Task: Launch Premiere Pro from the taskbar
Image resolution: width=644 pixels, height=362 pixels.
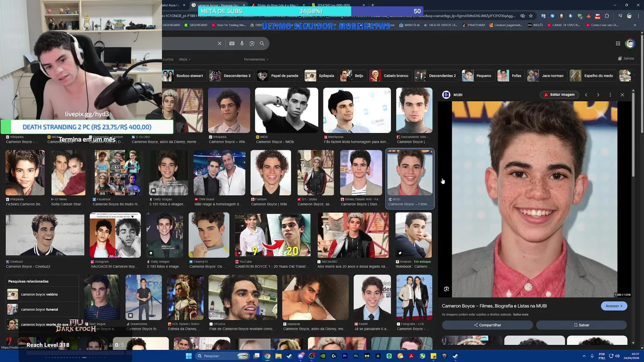Action: (345, 356)
